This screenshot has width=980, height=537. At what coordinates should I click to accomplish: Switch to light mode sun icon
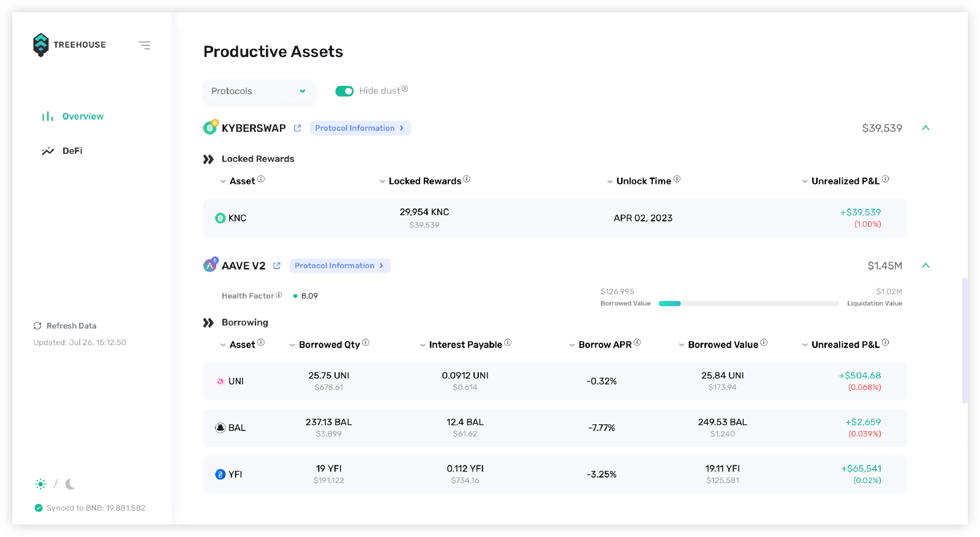click(x=40, y=484)
